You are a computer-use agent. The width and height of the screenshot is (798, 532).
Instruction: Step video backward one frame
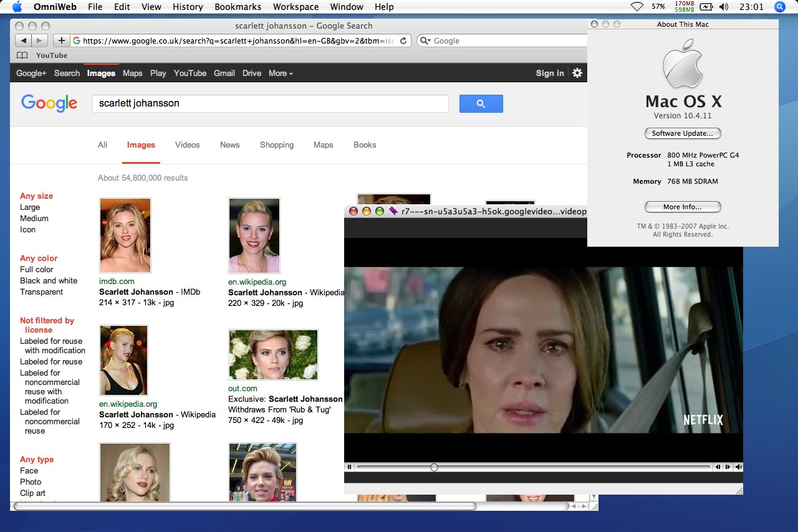click(x=718, y=467)
